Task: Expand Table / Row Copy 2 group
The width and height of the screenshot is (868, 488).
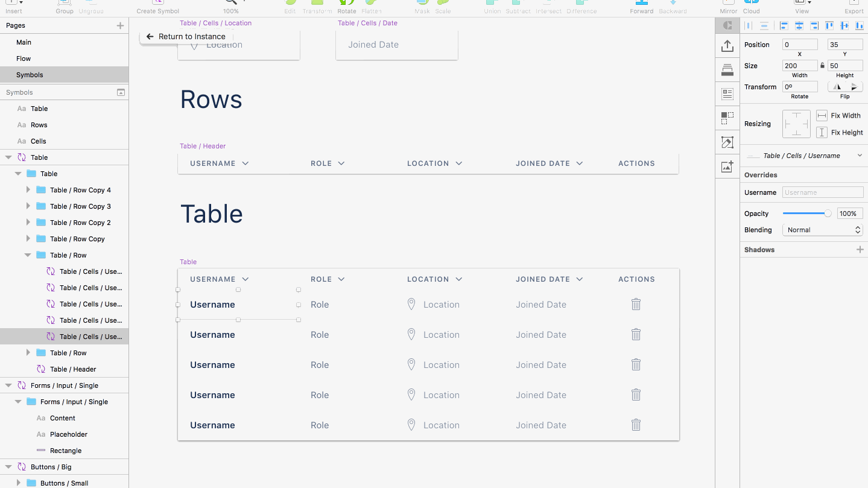Action: point(28,222)
